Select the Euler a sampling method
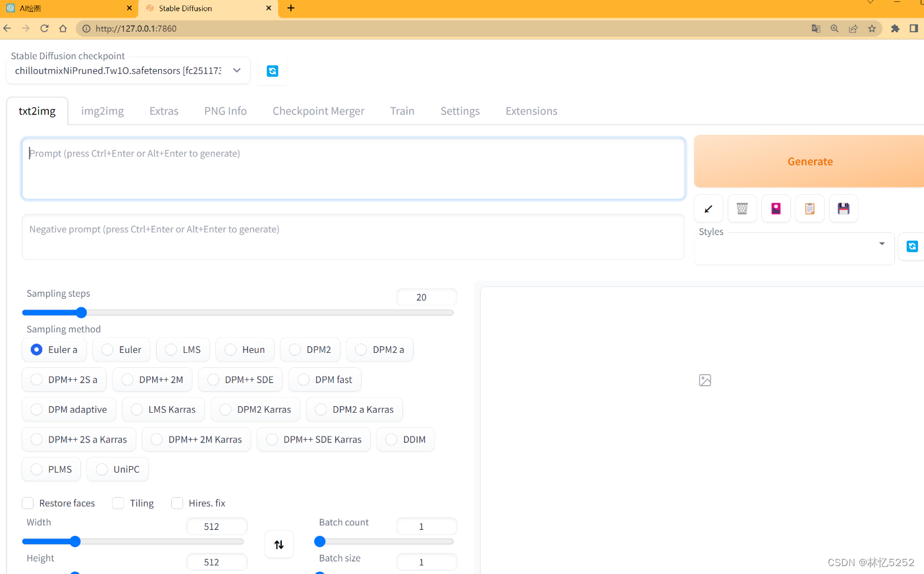The width and height of the screenshot is (924, 574). coord(54,350)
